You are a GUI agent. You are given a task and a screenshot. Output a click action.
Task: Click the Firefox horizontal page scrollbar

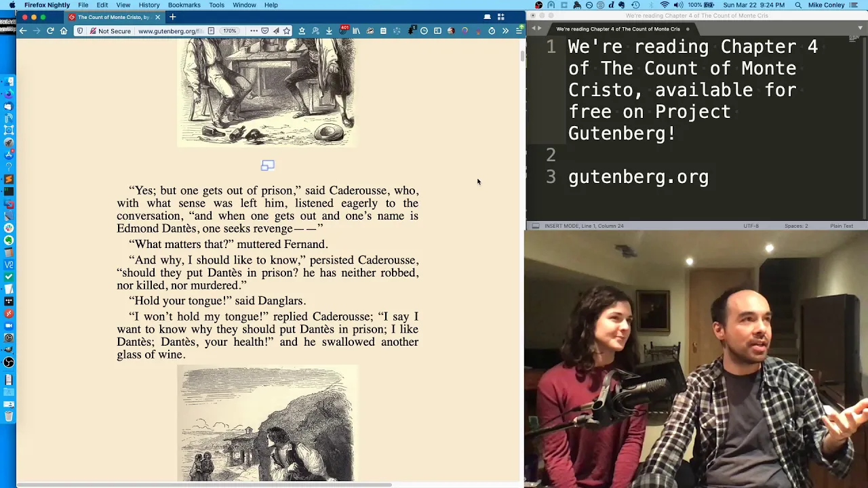tap(203, 485)
